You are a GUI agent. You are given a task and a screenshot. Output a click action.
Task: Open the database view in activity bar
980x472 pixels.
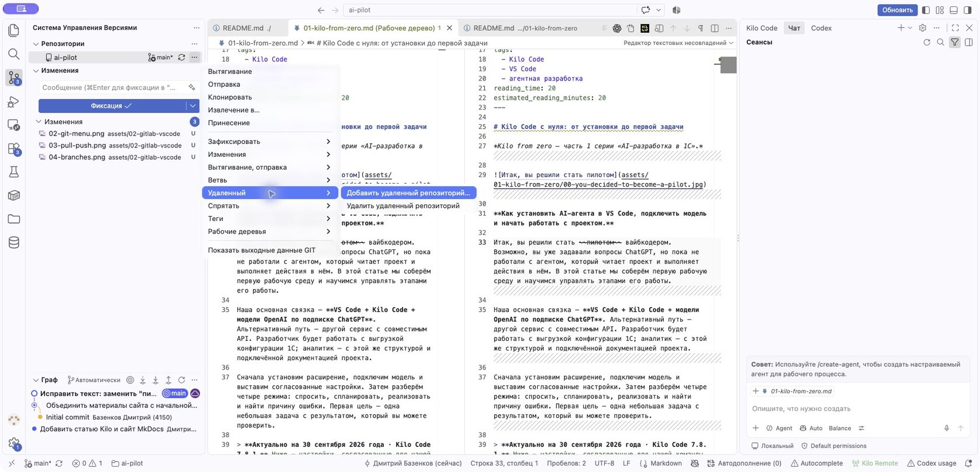pos(14,243)
